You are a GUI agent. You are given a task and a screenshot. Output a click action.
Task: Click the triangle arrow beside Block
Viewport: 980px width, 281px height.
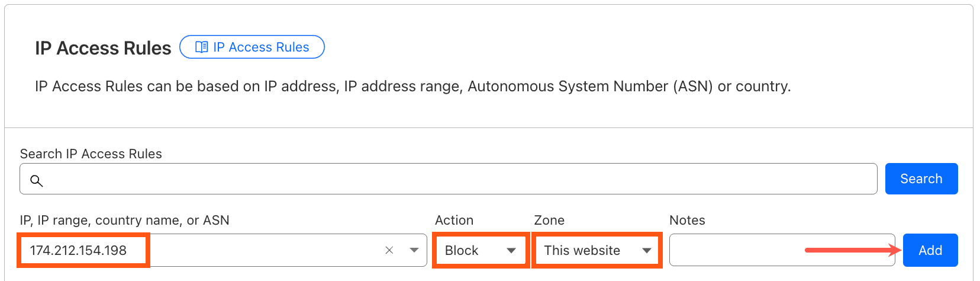coord(511,250)
